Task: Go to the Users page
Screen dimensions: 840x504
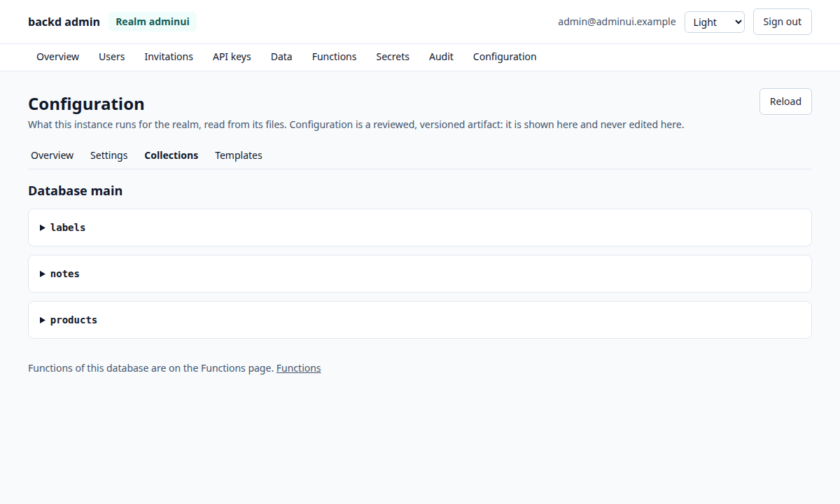Action: 112,57
